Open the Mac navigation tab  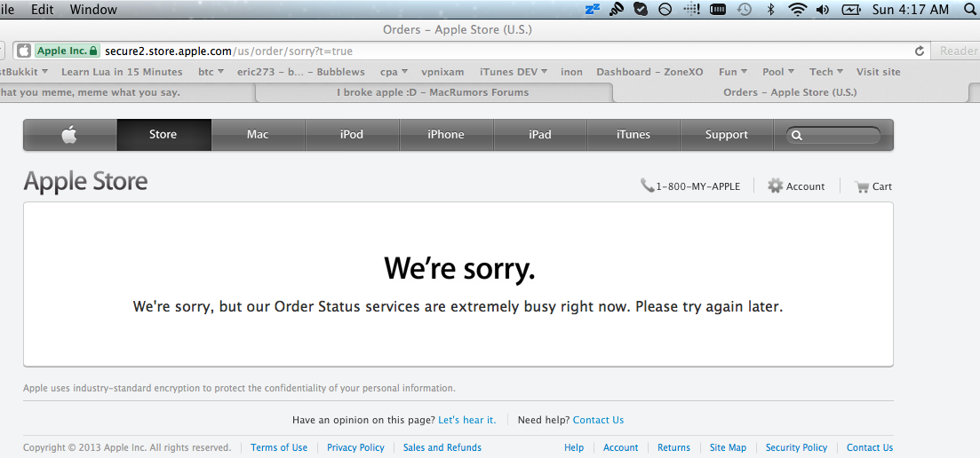pyautogui.click(x=259, y=134)
